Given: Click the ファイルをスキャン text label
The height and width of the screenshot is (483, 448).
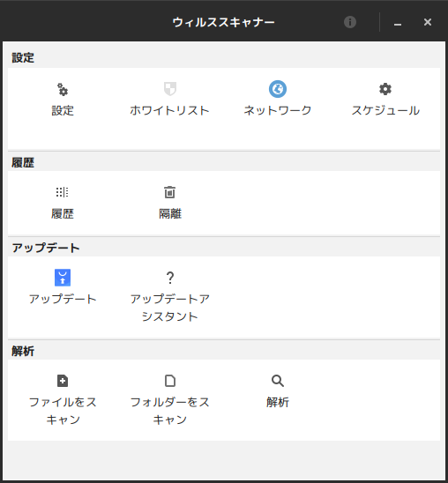Looking at the screenshot, I should point(63,411).
